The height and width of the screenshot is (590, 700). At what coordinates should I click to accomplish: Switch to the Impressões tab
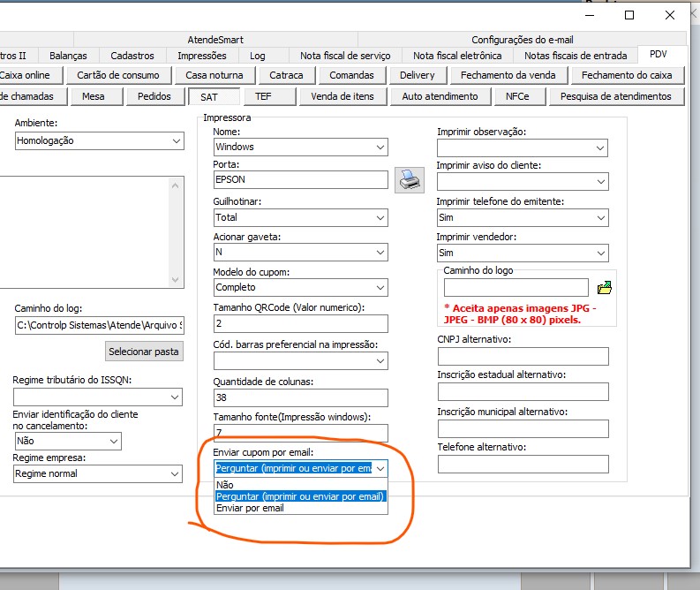coord(202,56)
